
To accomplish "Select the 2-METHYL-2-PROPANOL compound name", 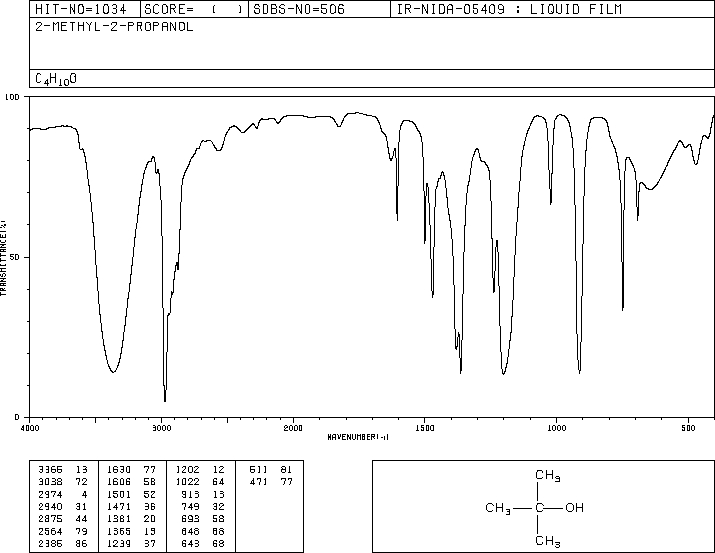I will coord(114,27).
